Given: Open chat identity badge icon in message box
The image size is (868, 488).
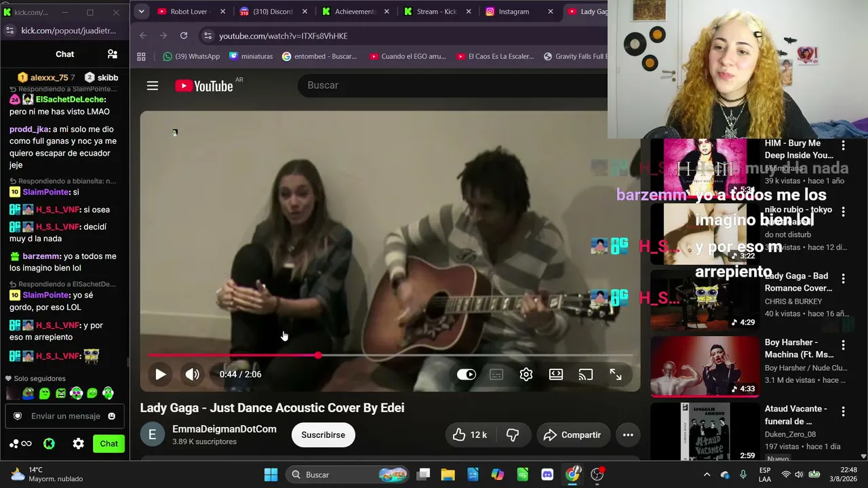Looking at the screenshot, I should coord(18,416).
